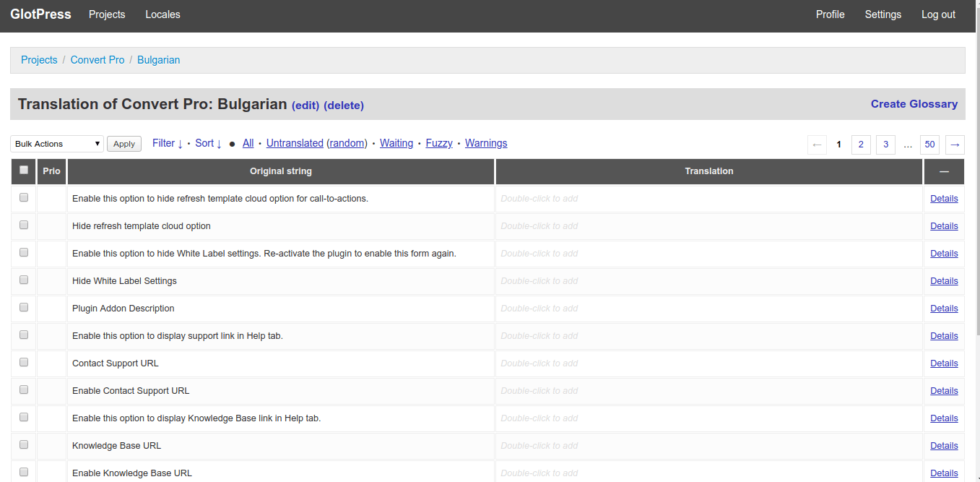Go to page 50
Image resolution: width=980 pixels, height=482 pixels.
930,145
